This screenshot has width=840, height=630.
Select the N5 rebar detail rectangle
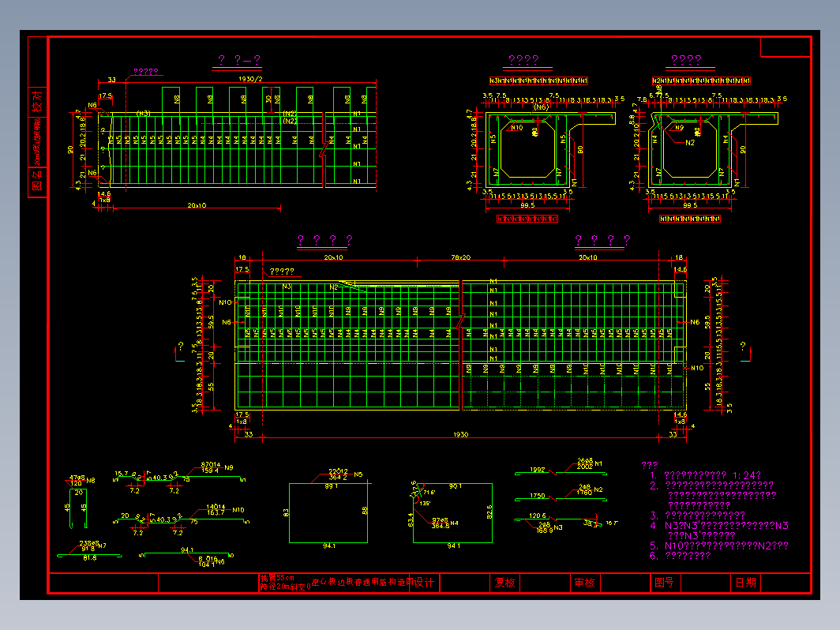pyautogui.click(x=328, y=512)
